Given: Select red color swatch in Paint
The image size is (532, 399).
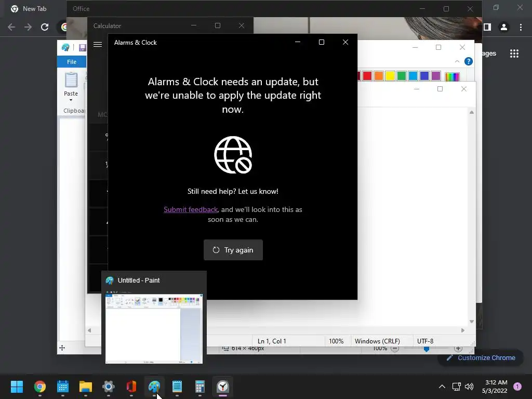Looking at the screenshot, I should (367, 76).
